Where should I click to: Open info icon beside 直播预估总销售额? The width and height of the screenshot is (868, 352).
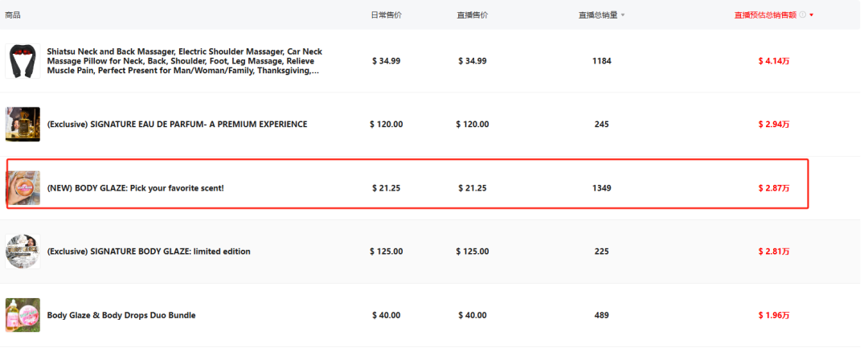(x=803, y=15)
